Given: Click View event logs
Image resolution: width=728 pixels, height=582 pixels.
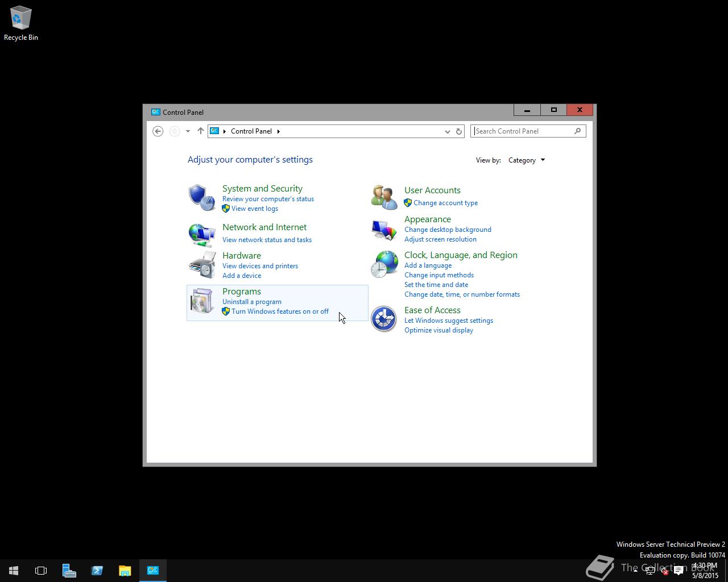Looking at the screenshot, I should [x=255, y=209].
